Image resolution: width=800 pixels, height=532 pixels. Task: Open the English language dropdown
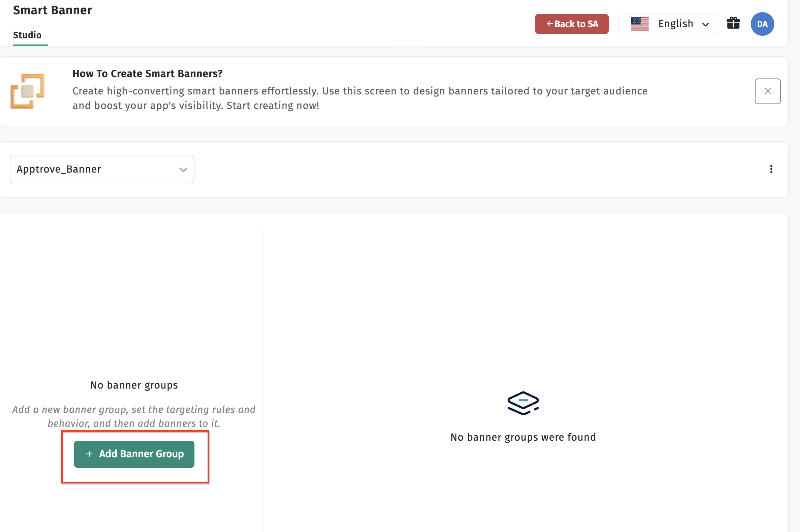click(x=667, y=24)
